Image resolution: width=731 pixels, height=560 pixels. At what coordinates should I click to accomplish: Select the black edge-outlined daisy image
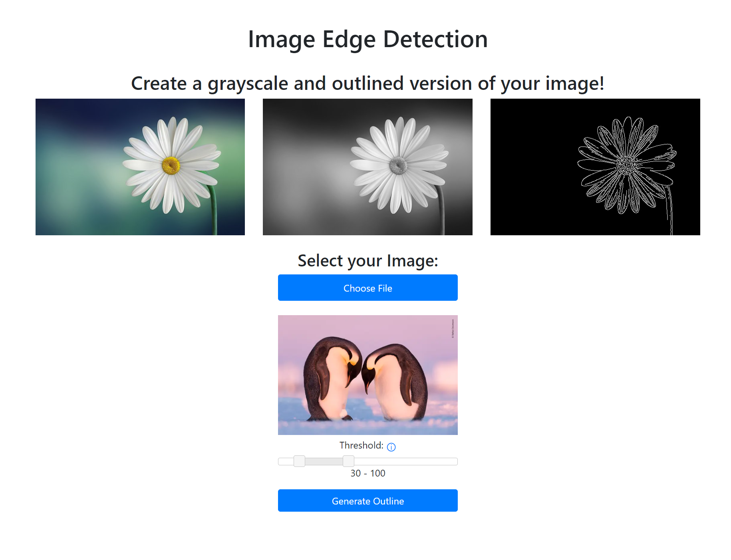595,167
